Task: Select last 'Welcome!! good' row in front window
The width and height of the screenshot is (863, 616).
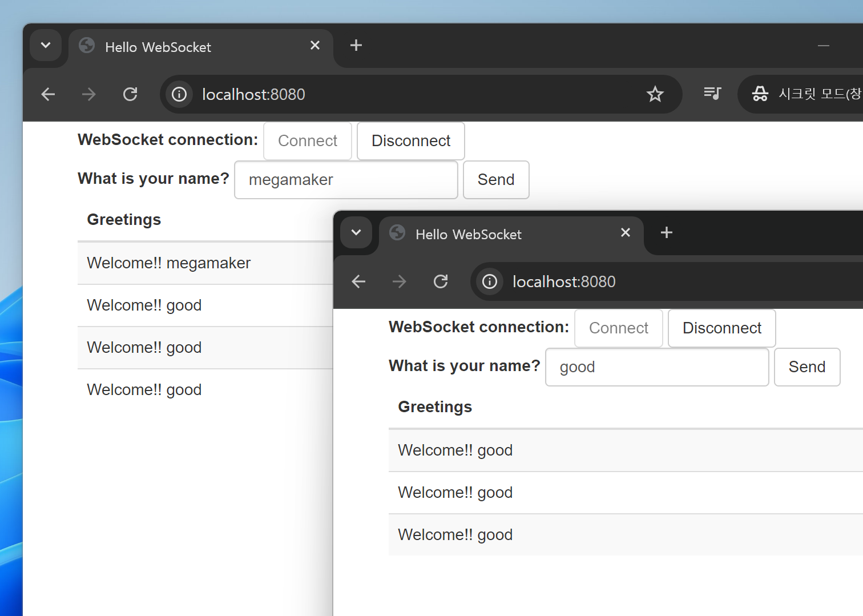Action: pos(626,535)
